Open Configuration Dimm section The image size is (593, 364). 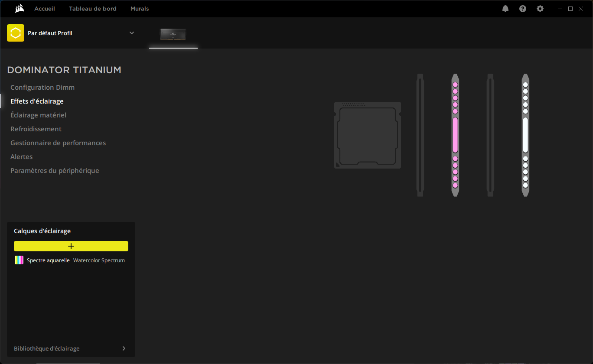42,88
